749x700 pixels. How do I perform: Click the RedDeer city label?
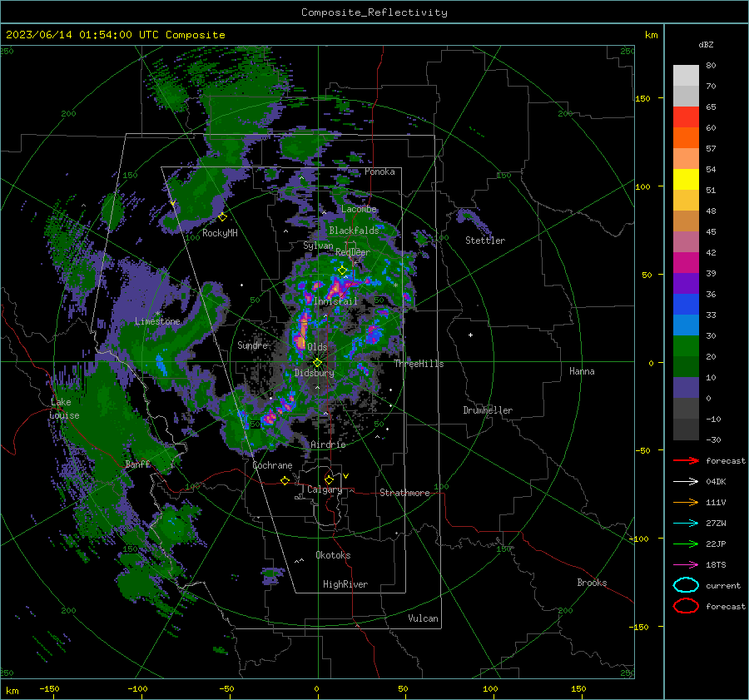(x=353, y=252)
